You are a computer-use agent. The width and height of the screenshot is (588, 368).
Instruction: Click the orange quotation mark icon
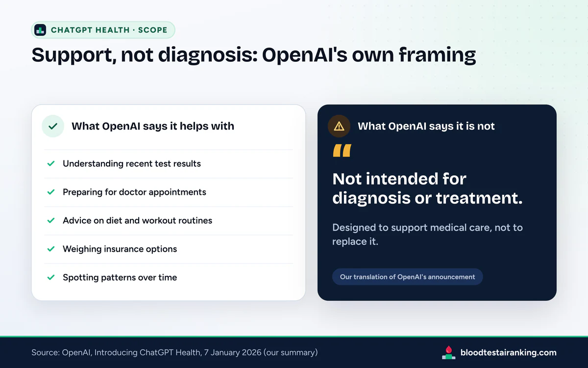coord(342,151)
